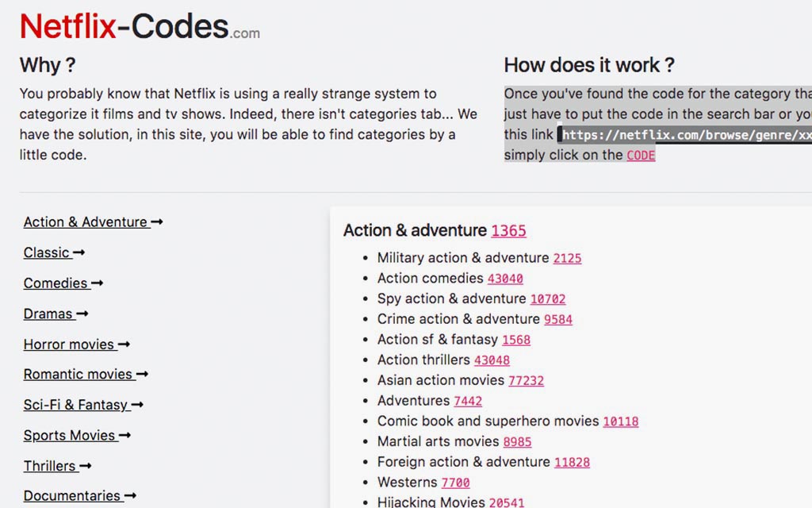
Task: Click the Netflix-Codes site logo
Action: 140,27
